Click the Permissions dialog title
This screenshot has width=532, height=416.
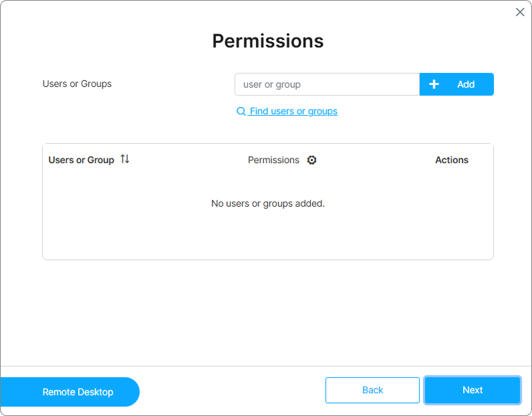[268, 41]
